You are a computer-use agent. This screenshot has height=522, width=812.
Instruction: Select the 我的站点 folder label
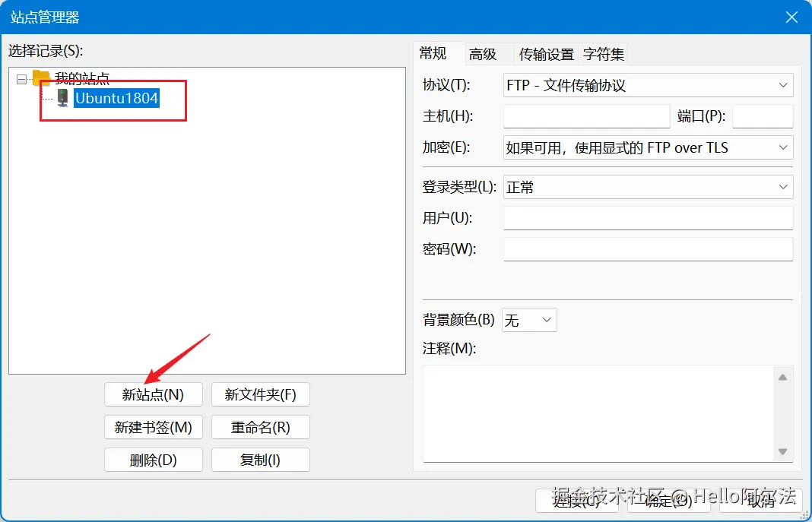click(82, 78)
